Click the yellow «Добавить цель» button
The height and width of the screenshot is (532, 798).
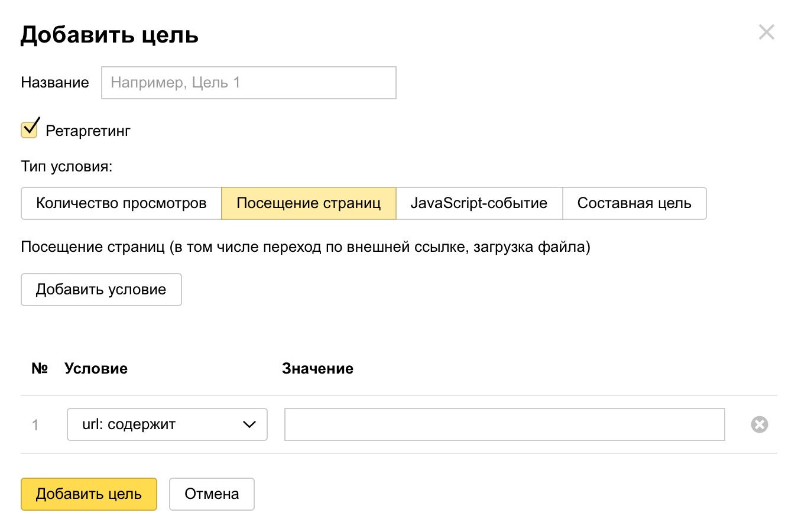point(89,494)
